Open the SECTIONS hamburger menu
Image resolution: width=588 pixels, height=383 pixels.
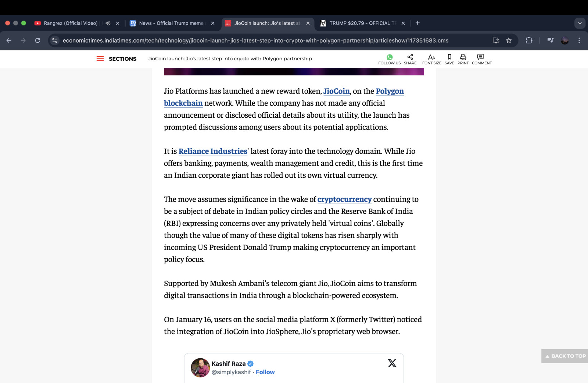100,59
